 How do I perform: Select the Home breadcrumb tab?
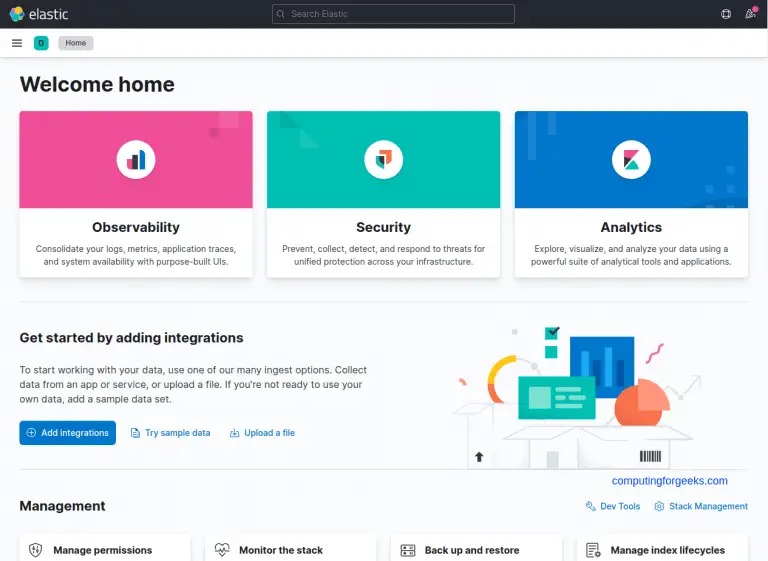[76, 43]
